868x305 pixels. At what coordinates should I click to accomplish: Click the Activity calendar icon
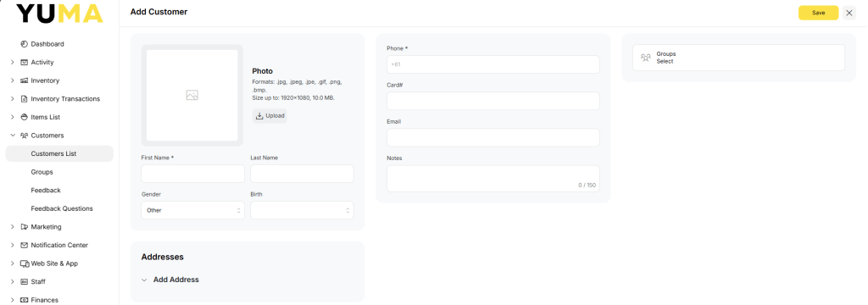(24, 63)
